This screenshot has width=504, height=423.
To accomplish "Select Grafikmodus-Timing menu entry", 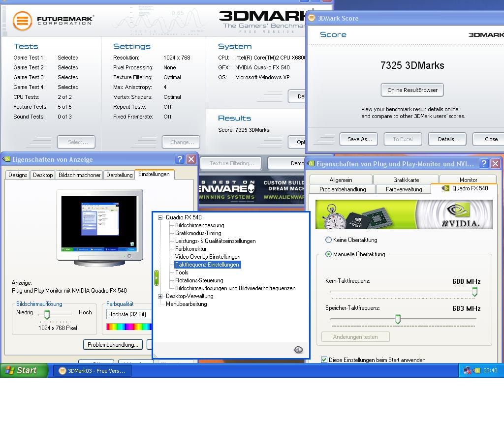I will 198,233.
